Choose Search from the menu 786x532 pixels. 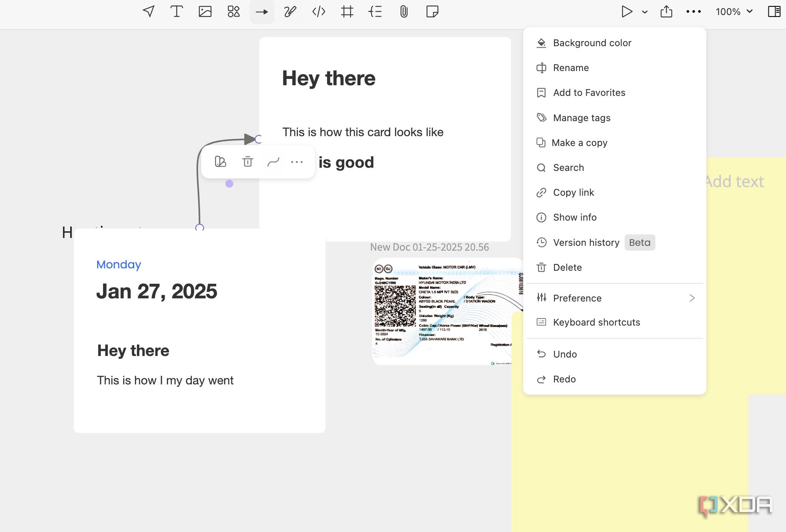coord(614,167)
